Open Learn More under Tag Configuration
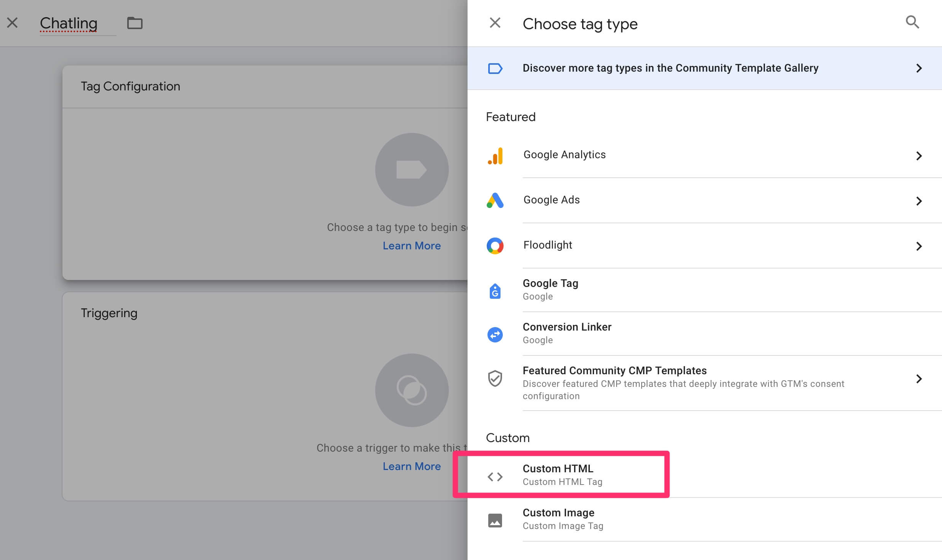Viewport: 942px width, 560px height. pos(412,246)
